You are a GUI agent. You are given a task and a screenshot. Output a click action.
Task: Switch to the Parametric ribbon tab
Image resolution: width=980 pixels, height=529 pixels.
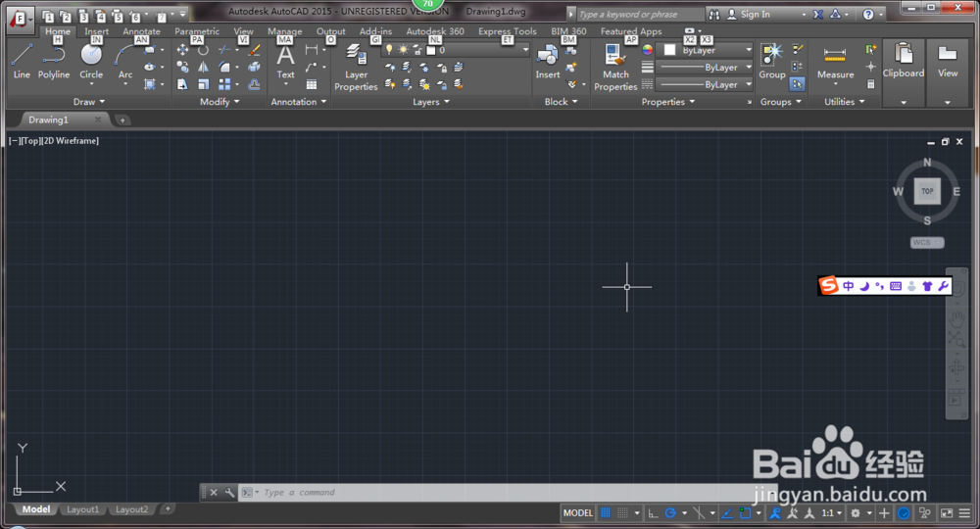[x=197, y=31]
